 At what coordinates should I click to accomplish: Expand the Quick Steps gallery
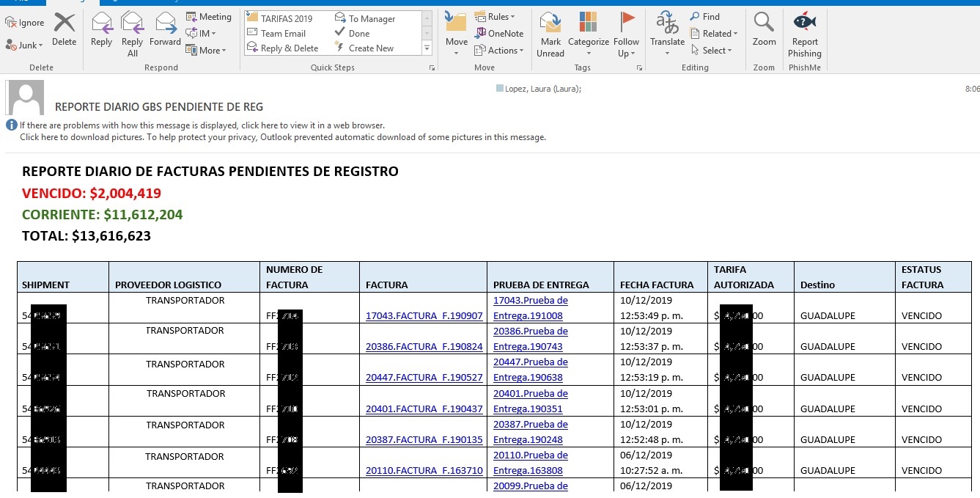coord(427,48)
